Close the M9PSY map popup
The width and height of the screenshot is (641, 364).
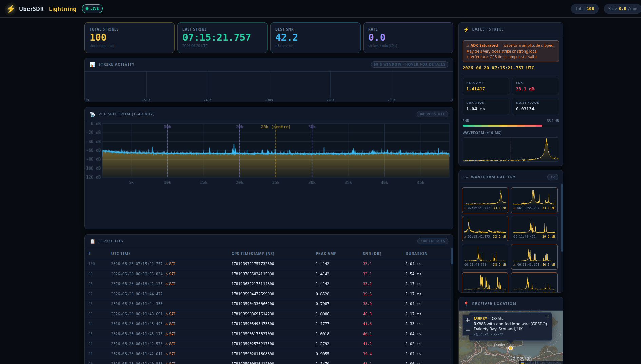pos(548,317)
